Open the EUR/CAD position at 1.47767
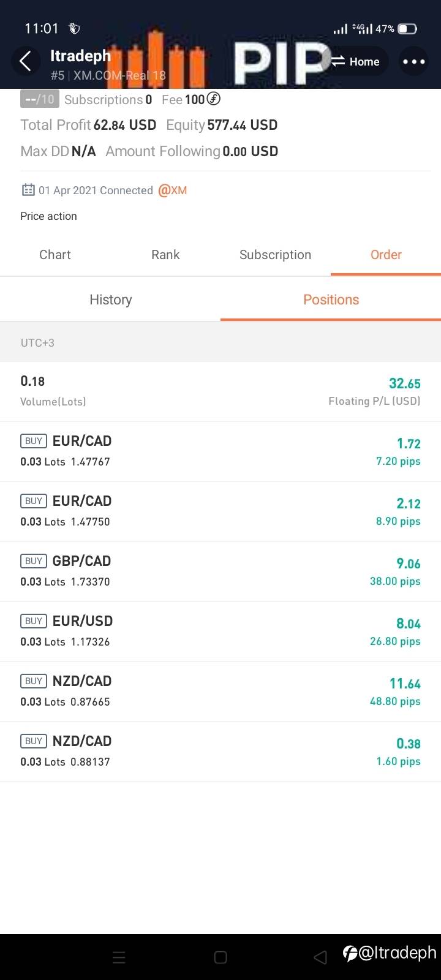Viewport: 441px width, 980px height. click(221, 451)
